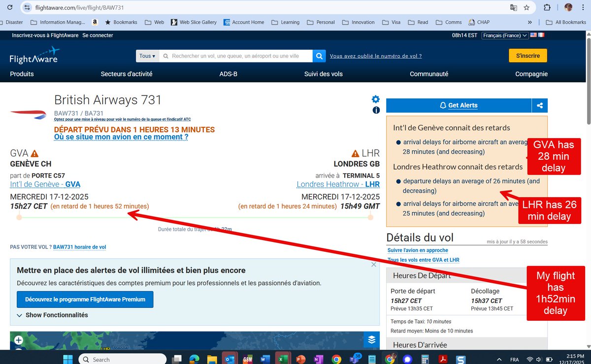Image resolution: width=591 pixels, height=364 pixels.
Task: Open Excel from the taskbar
Action: tap(282, 360)
